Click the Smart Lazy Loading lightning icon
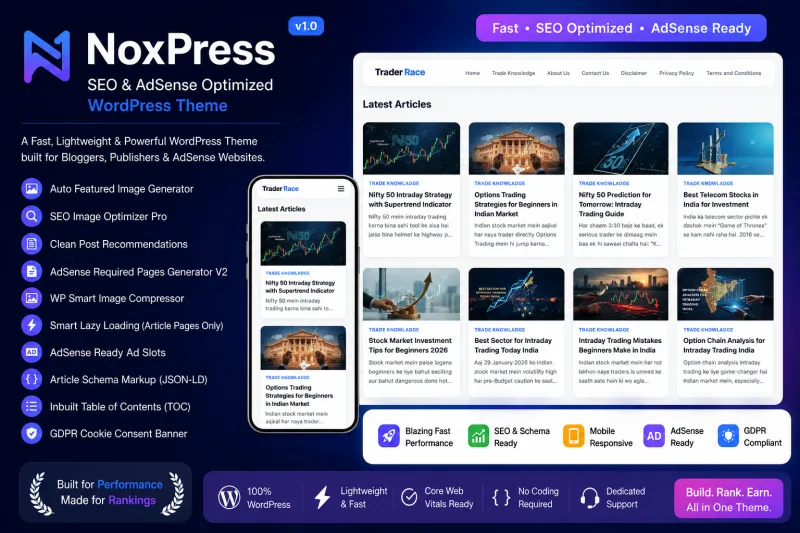Viewport: 800px width, 533px height. (32, 325)
